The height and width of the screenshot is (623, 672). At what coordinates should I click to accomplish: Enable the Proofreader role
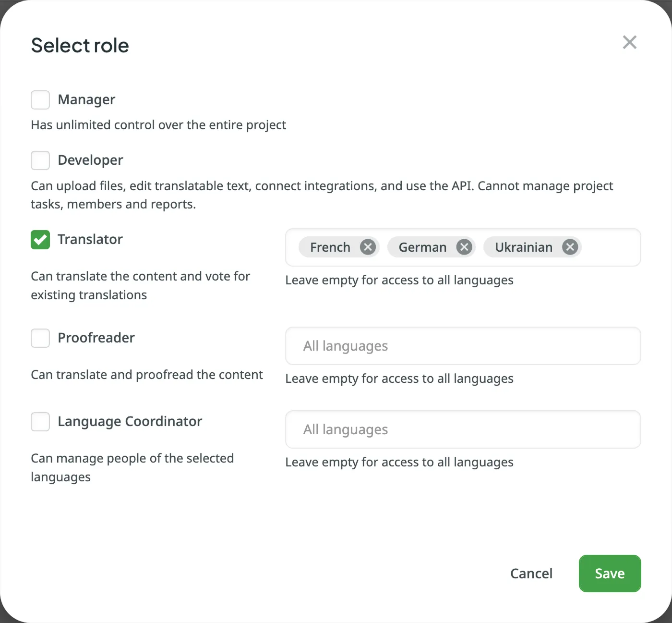coord(40,338)
